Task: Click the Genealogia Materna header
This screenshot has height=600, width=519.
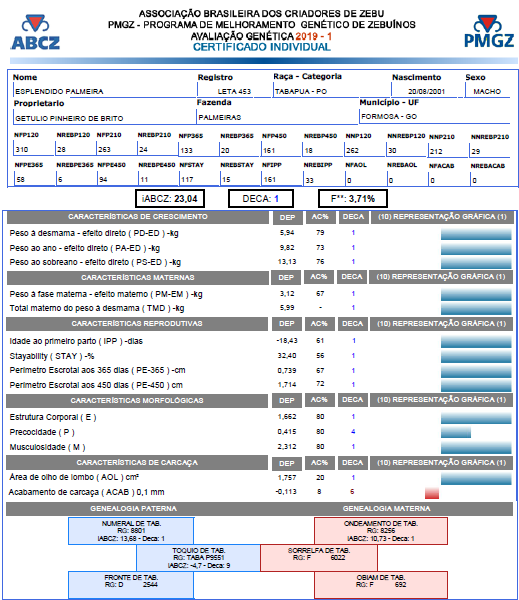Action: point(386,509)
